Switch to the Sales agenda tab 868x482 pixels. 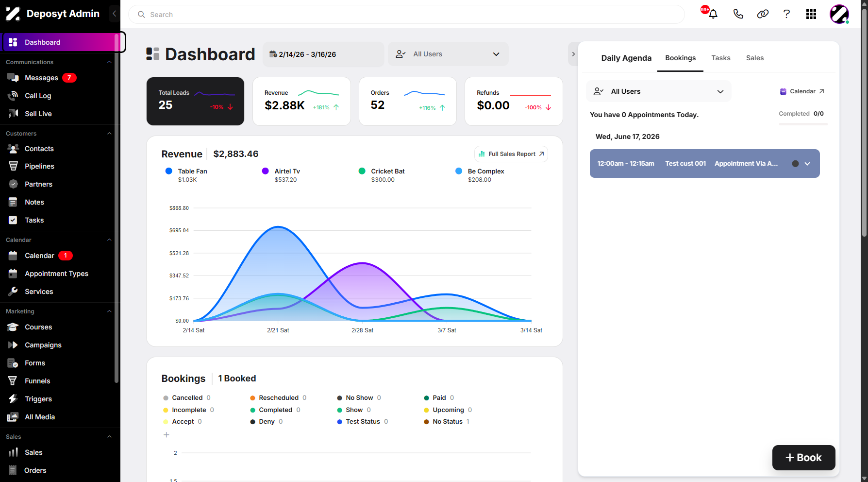coord(755,58)
